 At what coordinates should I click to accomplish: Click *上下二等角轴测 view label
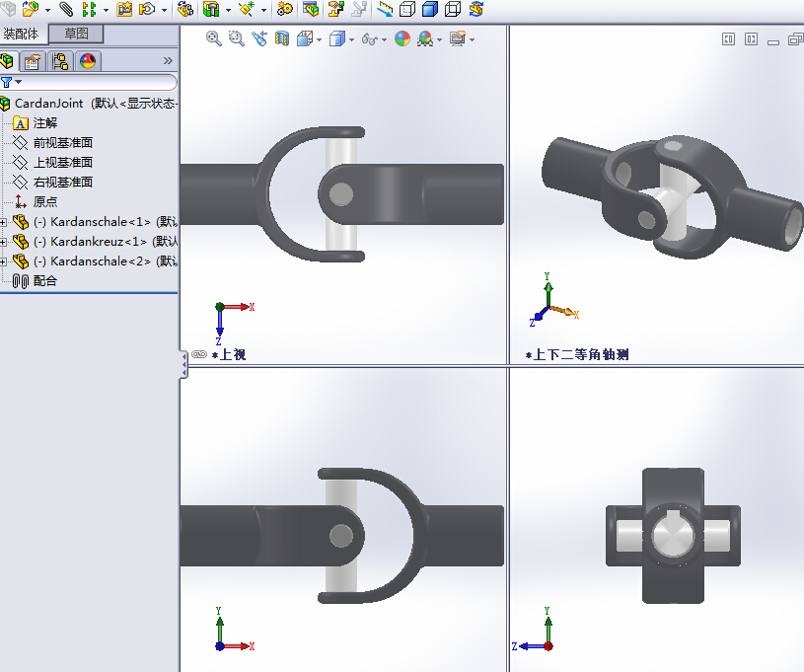[x=577, y=354]
